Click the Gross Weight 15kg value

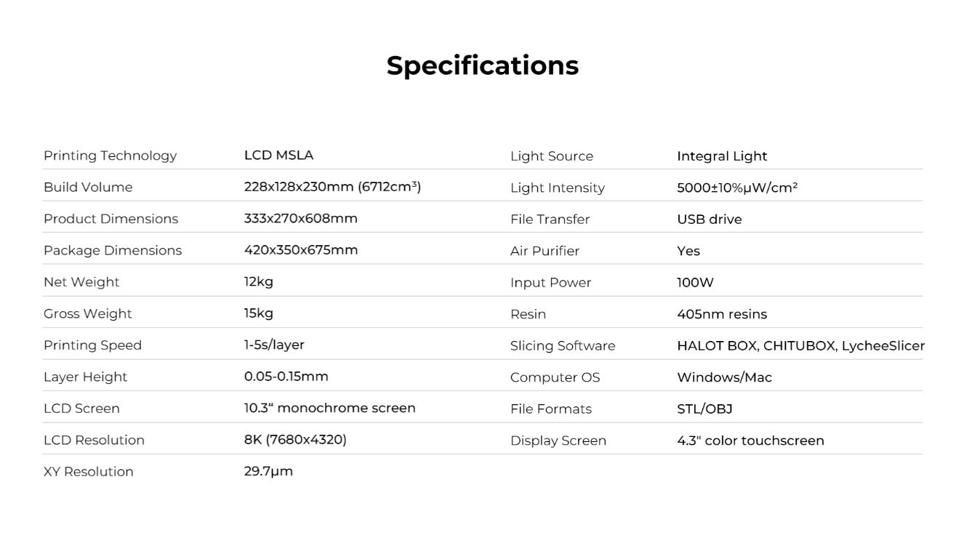coord(259,313)
